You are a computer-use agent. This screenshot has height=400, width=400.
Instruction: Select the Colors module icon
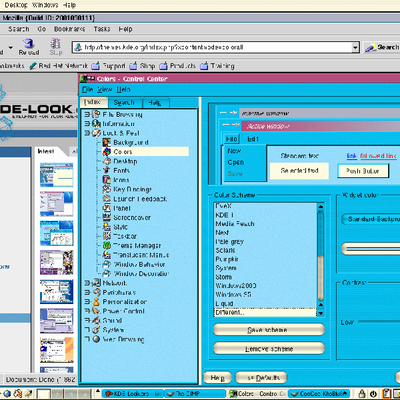point(107,152)
